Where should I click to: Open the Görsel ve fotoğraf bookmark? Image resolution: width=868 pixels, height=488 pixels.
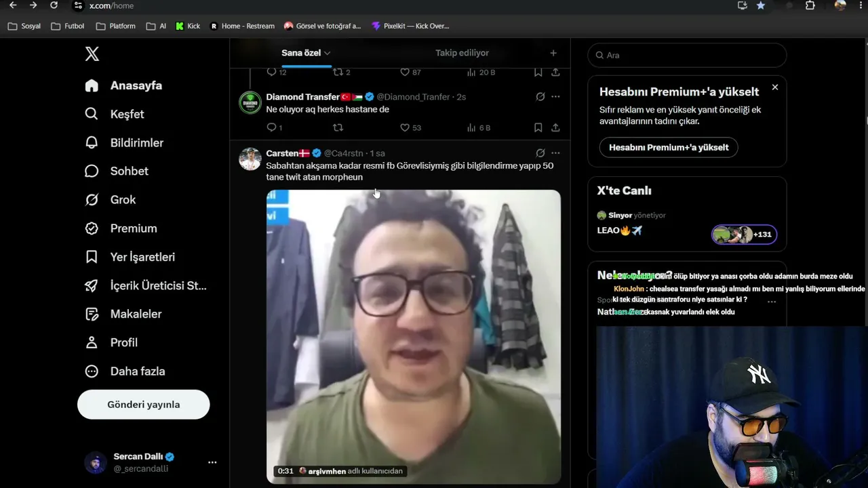323,26
